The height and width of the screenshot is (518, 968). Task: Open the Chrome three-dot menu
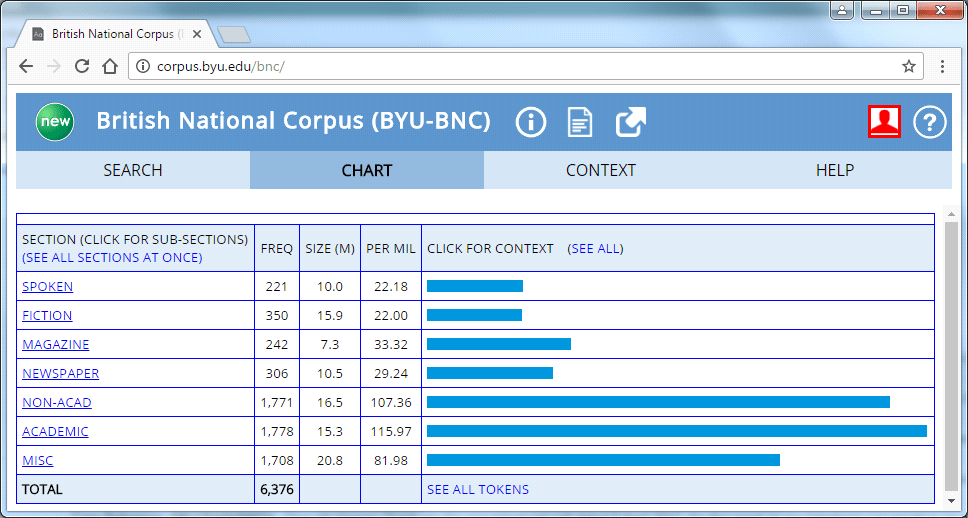pos(942,67)
